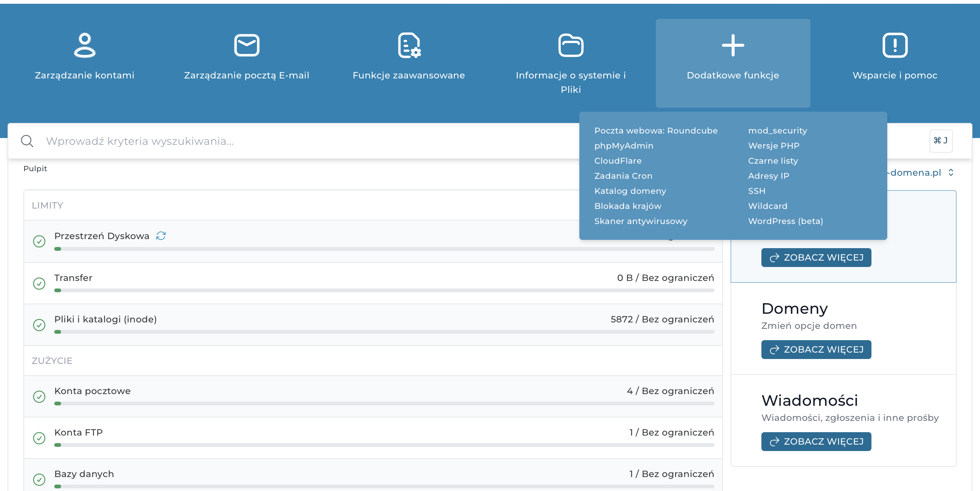Click the envelope icon for E-mail management
The image size is (980, 491).
247,45
